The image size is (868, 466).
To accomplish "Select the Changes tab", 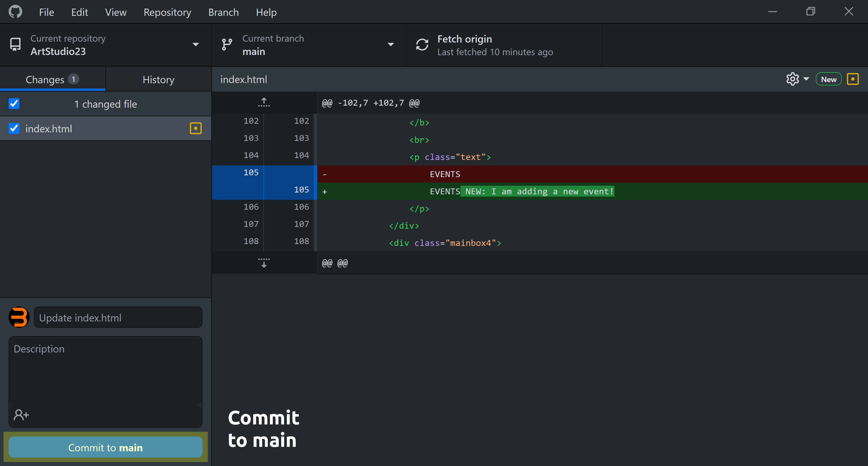I will [x=53, y=80].
